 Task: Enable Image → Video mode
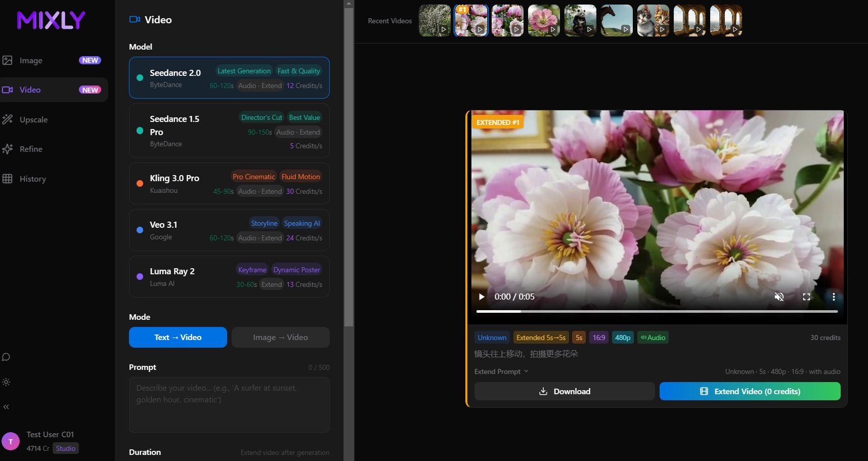[280, 337]
